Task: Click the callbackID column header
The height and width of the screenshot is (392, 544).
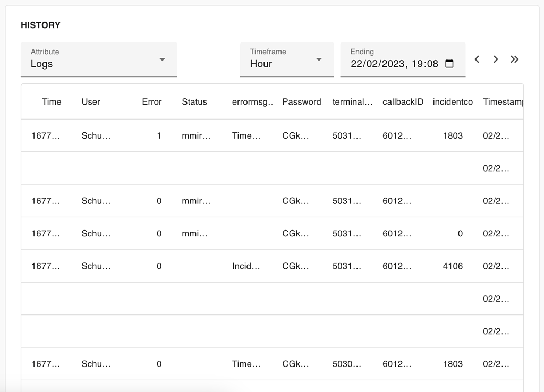Action: pos(403,101)
